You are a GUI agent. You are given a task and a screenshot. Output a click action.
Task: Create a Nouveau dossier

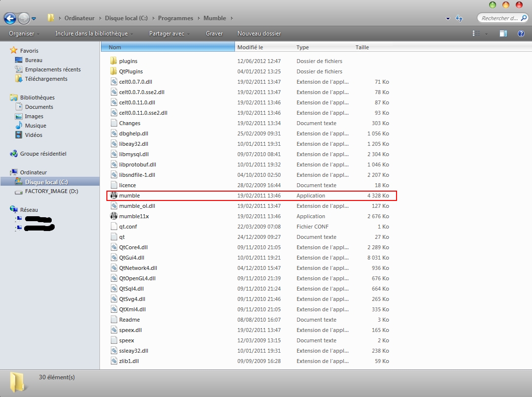coord(259,33)
